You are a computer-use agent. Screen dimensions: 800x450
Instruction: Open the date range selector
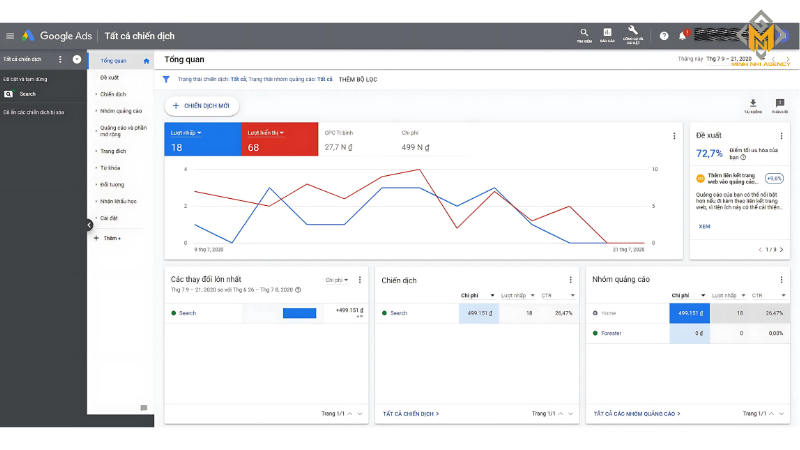point(728,59)
